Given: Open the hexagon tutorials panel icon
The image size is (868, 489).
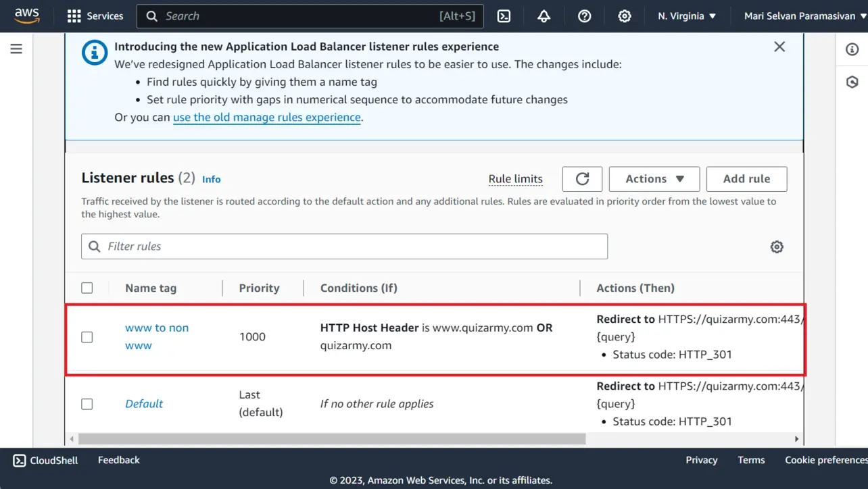Looking at the screenshot, I should point(852,82).
